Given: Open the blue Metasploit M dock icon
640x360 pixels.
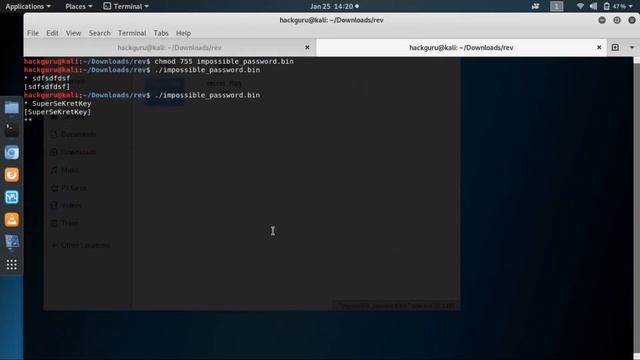Looking at the screenshot, I should (11, 197).
